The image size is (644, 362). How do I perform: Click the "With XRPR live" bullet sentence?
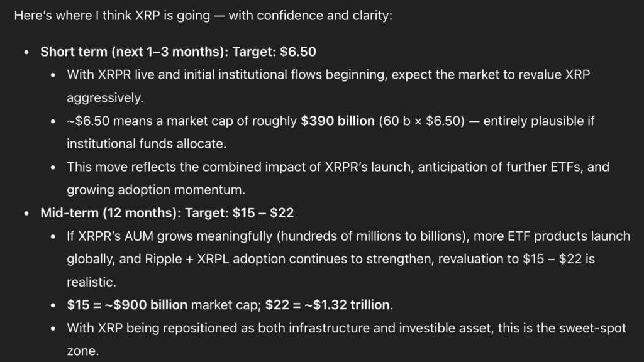(327, 75)
